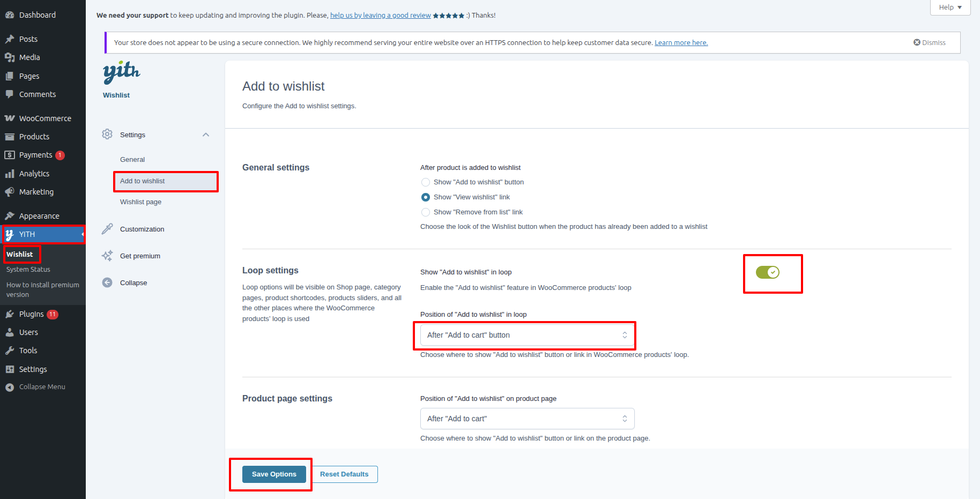The height and width of the screenshot is (499, 980).
Task: Click the Marketing megaphone icon
Action: click(10, 192)
